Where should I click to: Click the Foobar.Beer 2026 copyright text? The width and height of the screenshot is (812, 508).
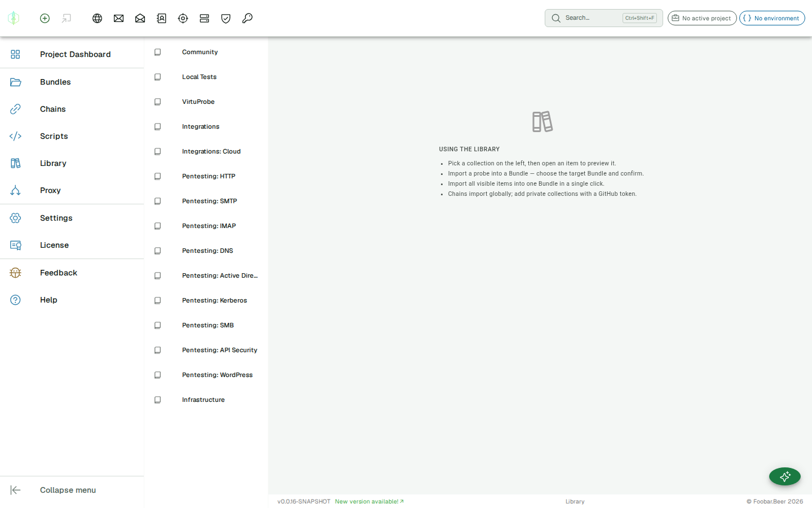coord(775,501)
